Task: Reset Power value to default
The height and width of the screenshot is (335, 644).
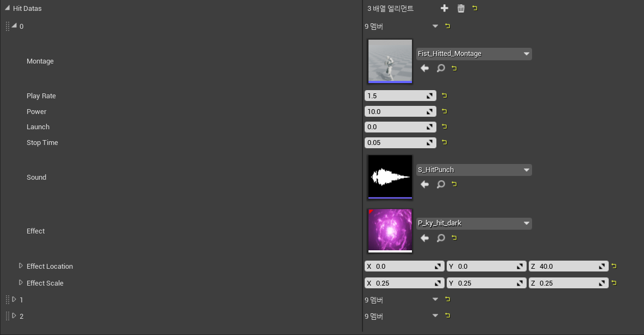Action: click(445, 111)
